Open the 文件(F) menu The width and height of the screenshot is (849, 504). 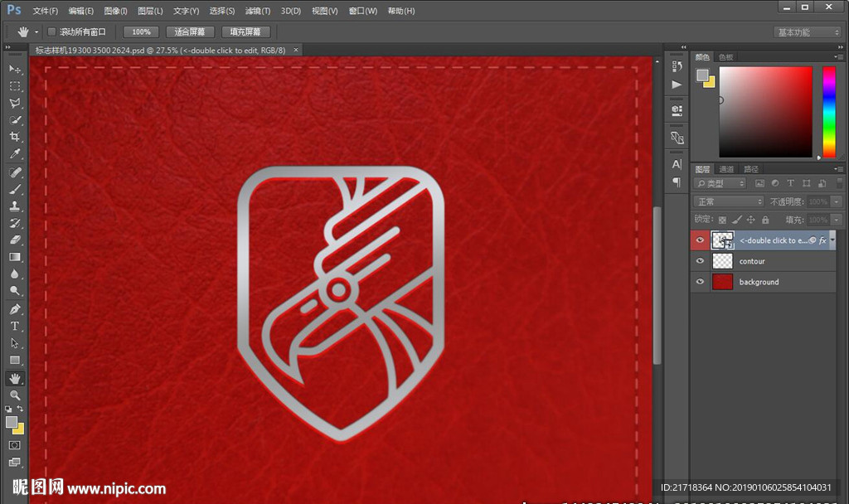46,11
